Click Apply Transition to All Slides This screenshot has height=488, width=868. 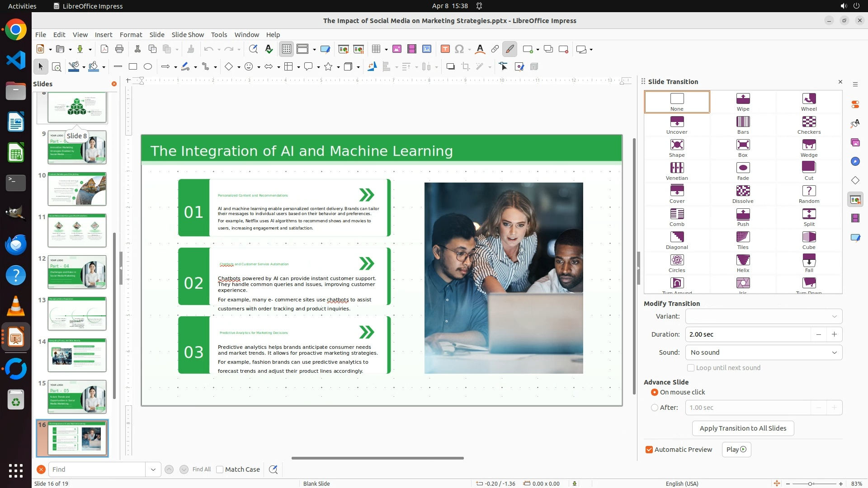[743, 428]
